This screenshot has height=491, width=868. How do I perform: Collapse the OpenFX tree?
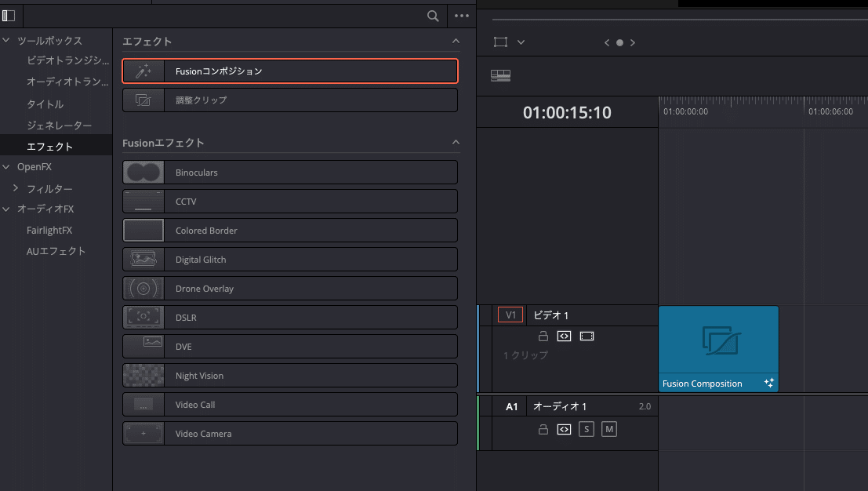[6, 166]
